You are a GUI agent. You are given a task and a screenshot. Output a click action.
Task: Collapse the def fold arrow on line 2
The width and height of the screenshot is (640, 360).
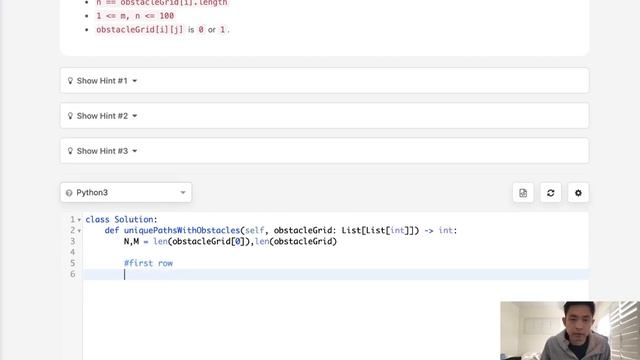click(79, 231)
